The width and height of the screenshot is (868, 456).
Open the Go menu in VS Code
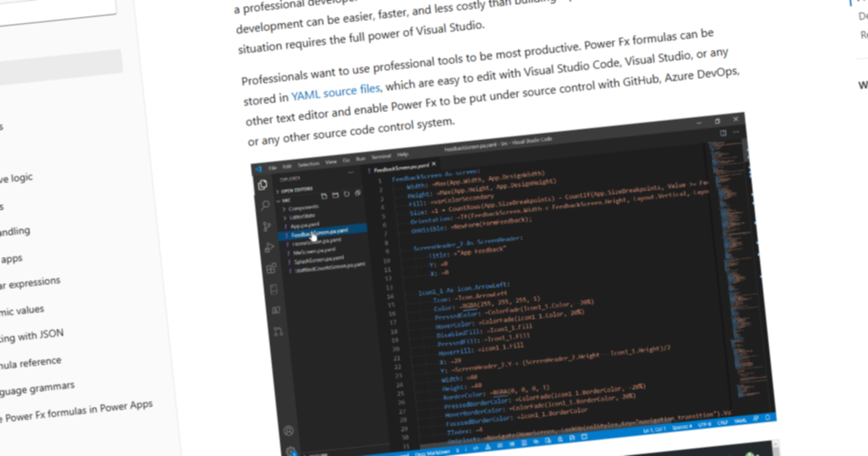pos(346,159)
